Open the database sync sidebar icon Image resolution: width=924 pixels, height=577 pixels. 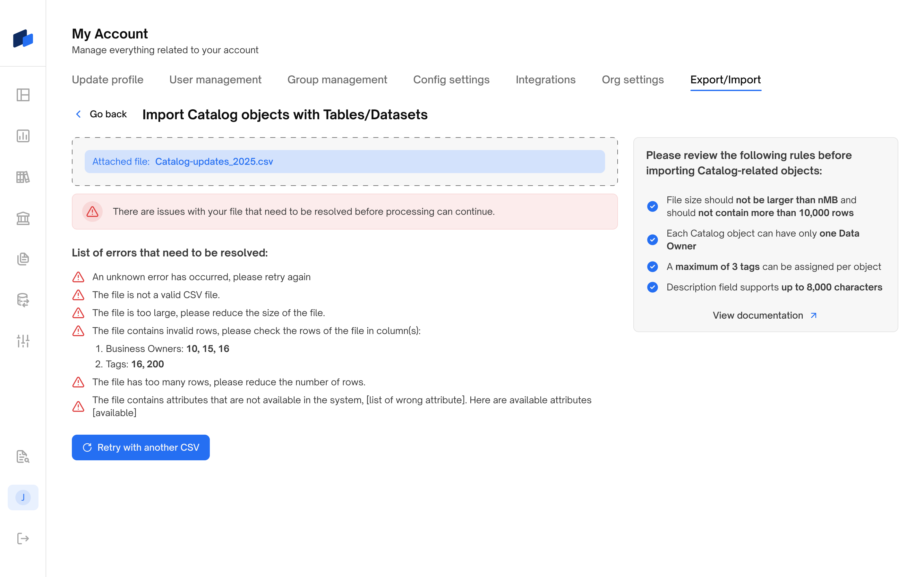[x=23, y=300]
